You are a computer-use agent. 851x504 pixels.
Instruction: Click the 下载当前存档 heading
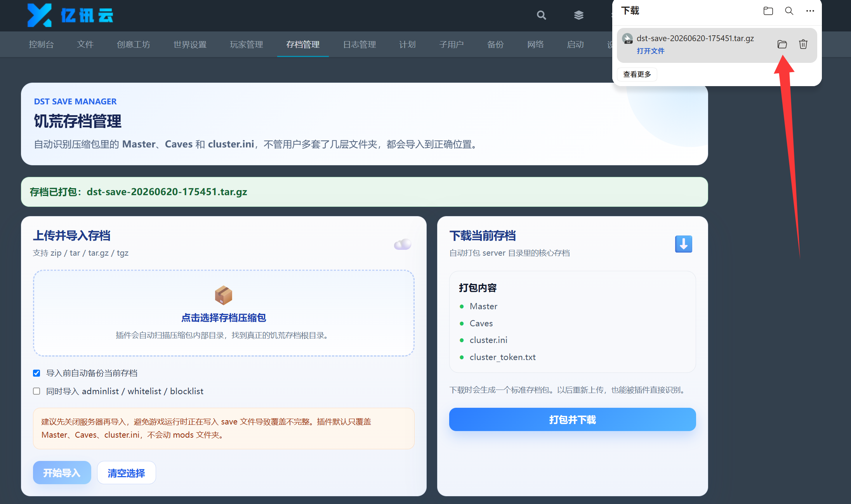[x=483, y=236]
